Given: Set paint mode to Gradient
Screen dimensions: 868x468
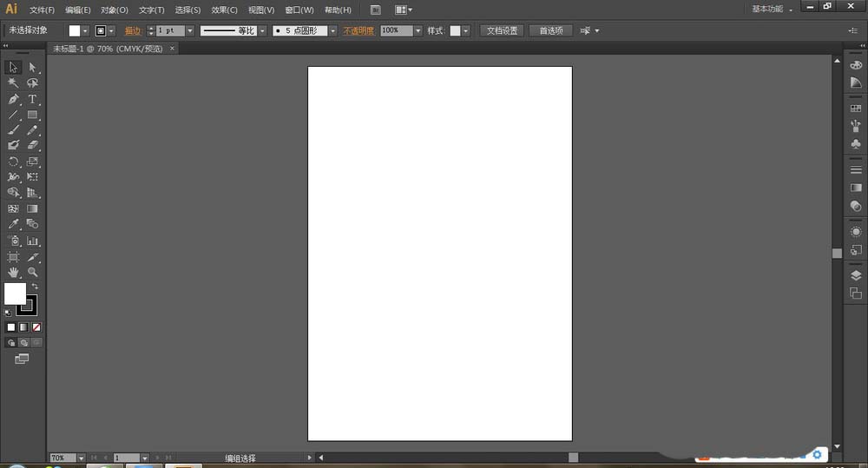Looking at the screenshot, I should 23,327.
